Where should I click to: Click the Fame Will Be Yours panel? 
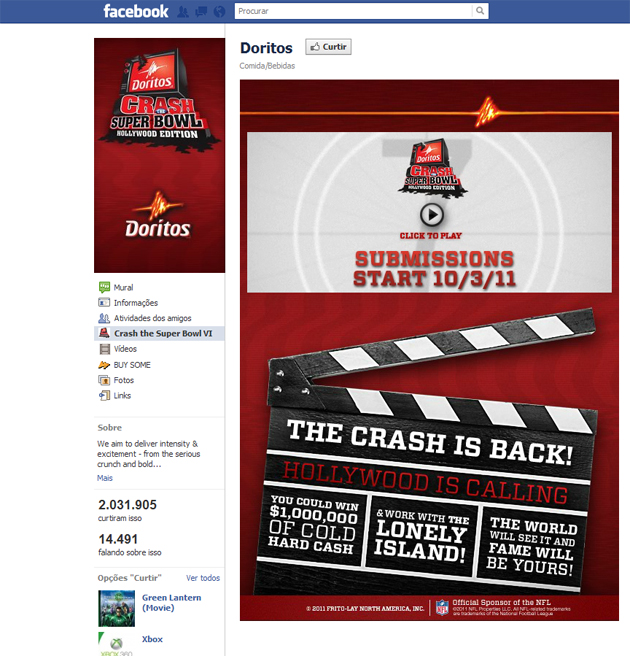tap(533, 546)
